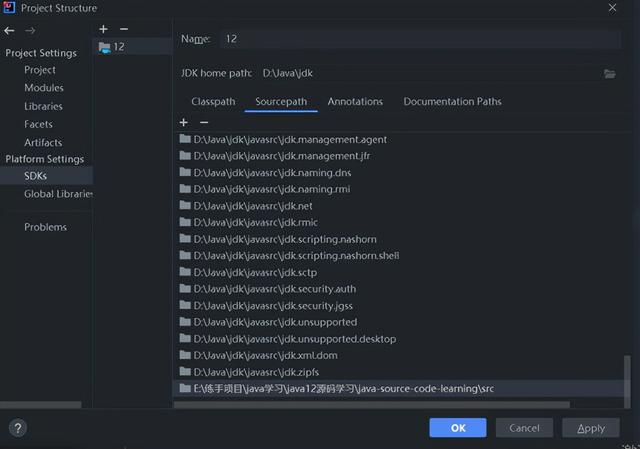The height and width of the screenshot is (449, 640).
Task: Switch to the Annotations tab
Action: pos(355,102)
